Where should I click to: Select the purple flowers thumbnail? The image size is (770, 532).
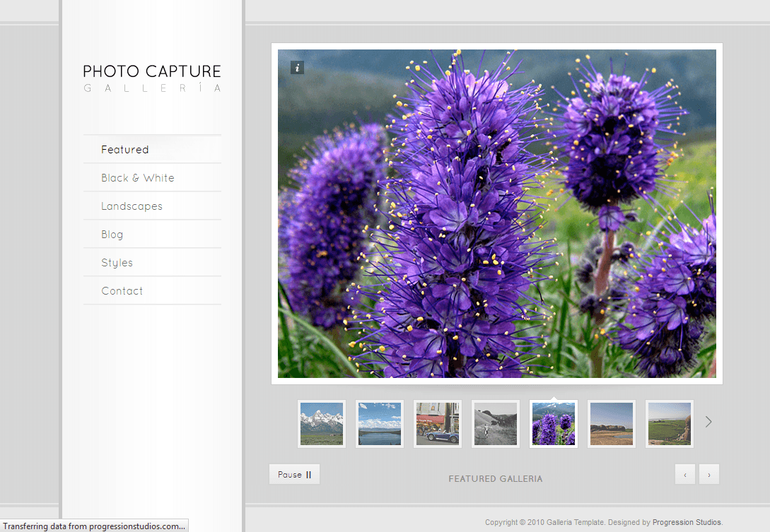tap(554, 424)
